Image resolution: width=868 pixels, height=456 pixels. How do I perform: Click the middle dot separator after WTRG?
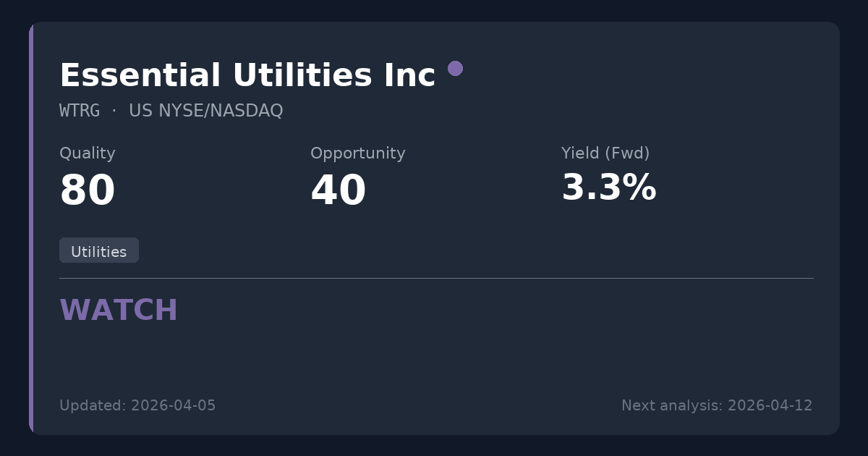[x=114, y=111]
